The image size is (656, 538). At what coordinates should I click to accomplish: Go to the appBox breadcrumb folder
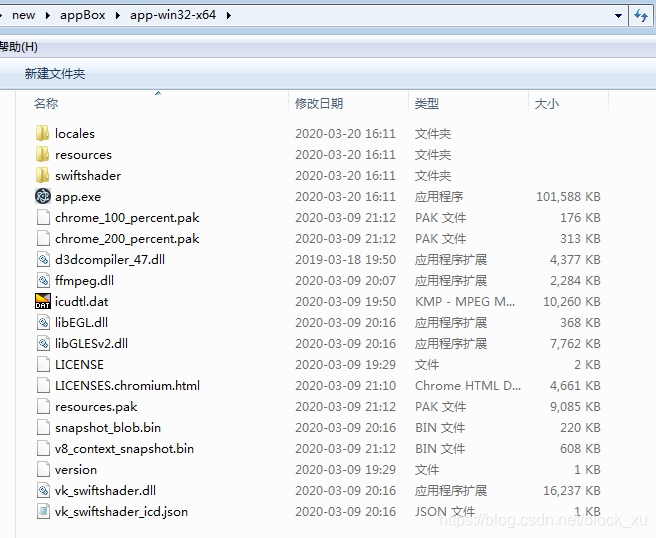83,15
